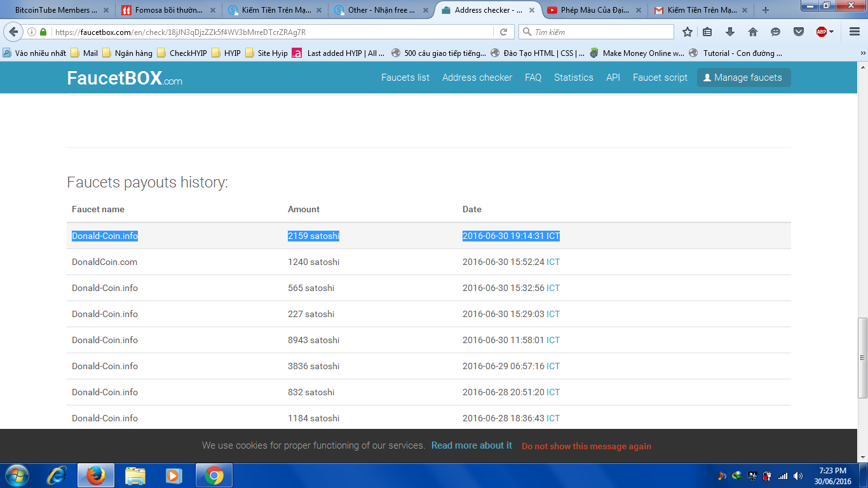Switch to the Gmail Kiếm Tiền Trên Mạng tab
Viewport: 868px width, 488px height.
(702, 10)
